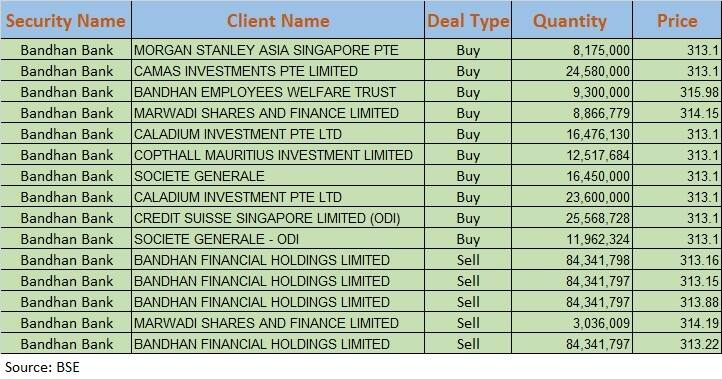Select the Price column header

(x=677, y=20)
